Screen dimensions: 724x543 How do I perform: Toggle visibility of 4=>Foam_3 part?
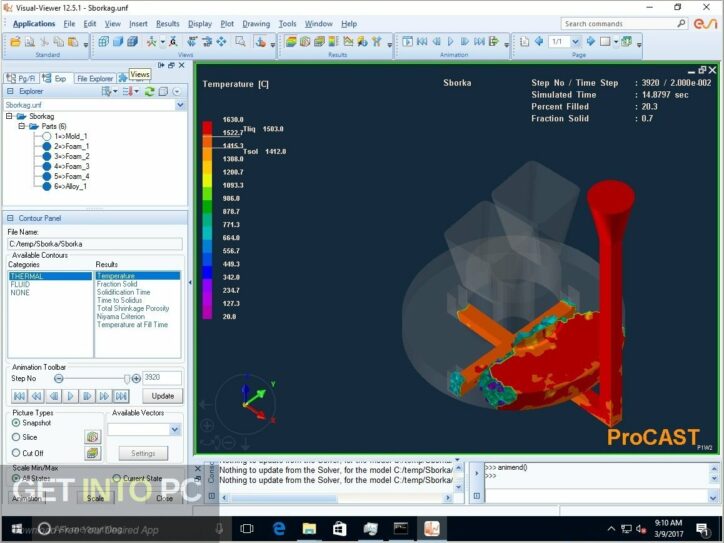coord(47,166)
